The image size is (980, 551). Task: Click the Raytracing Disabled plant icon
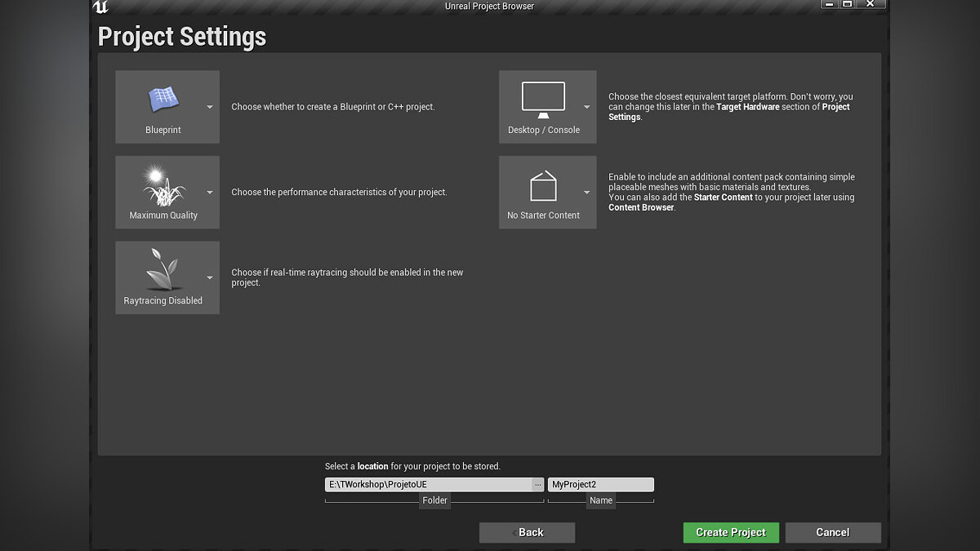coord(163,270)
